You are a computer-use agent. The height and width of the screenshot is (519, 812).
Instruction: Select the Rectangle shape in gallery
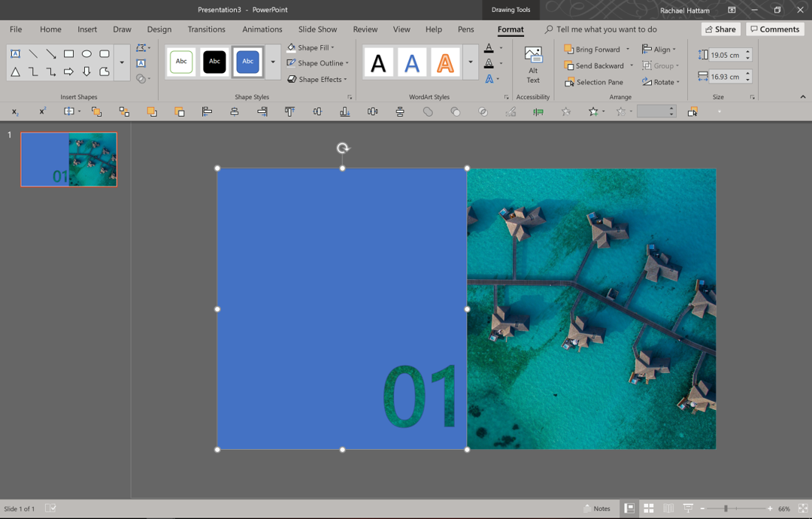tap(68, 54)
